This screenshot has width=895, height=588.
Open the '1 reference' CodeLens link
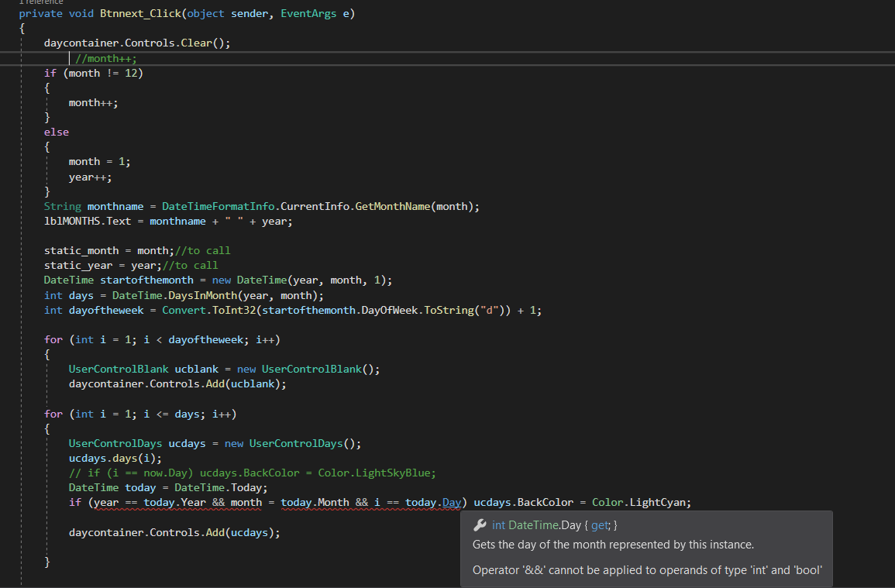coord(41,2)
